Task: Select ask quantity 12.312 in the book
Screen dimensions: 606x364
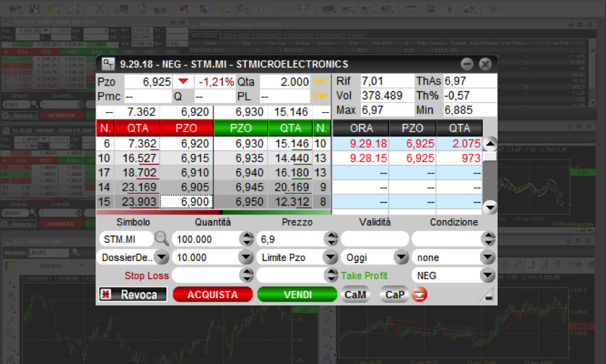Action: pos(291,201)
